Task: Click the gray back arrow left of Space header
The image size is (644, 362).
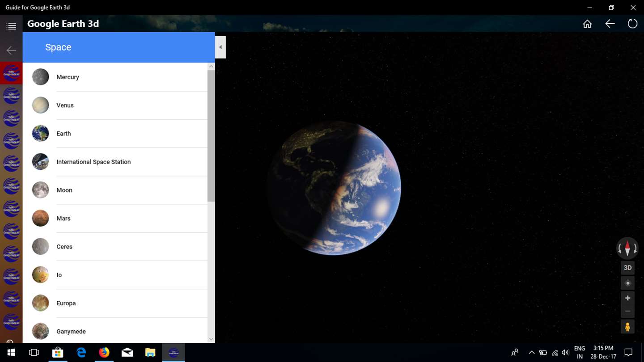Action: click(11, 50)
